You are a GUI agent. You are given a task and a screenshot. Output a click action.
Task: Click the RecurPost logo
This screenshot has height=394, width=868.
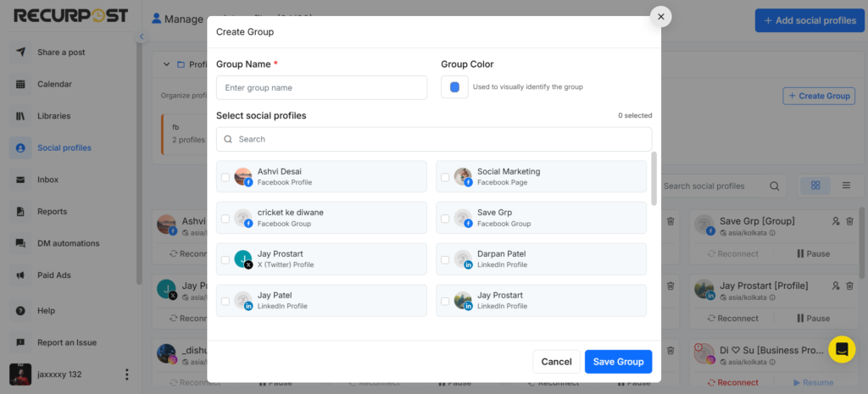tap(71, 16)
